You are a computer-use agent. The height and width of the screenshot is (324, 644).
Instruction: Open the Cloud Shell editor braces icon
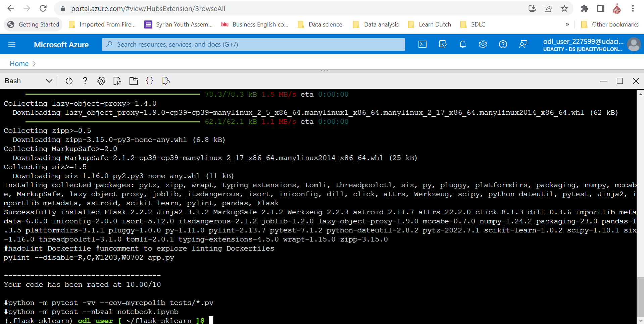click(150, 81)
